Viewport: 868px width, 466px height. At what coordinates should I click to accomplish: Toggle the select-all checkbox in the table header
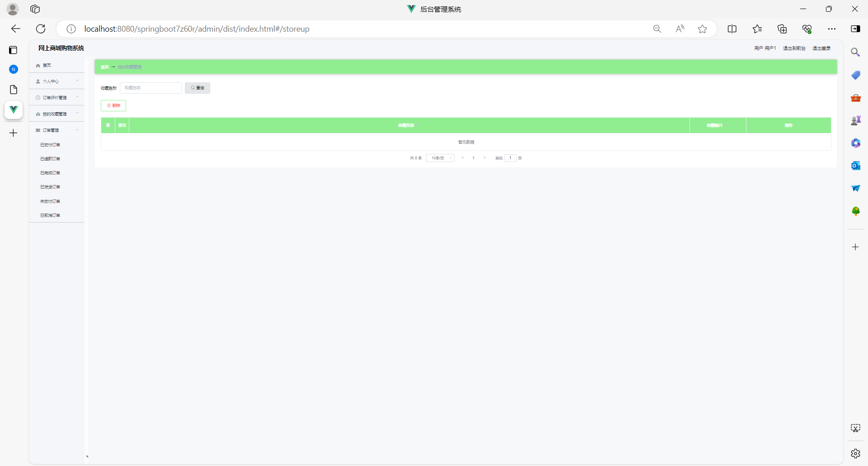coord(108,125)
